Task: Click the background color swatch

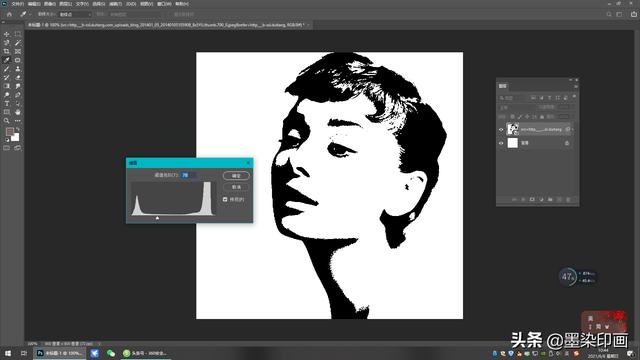Action: tap(16, 138)
